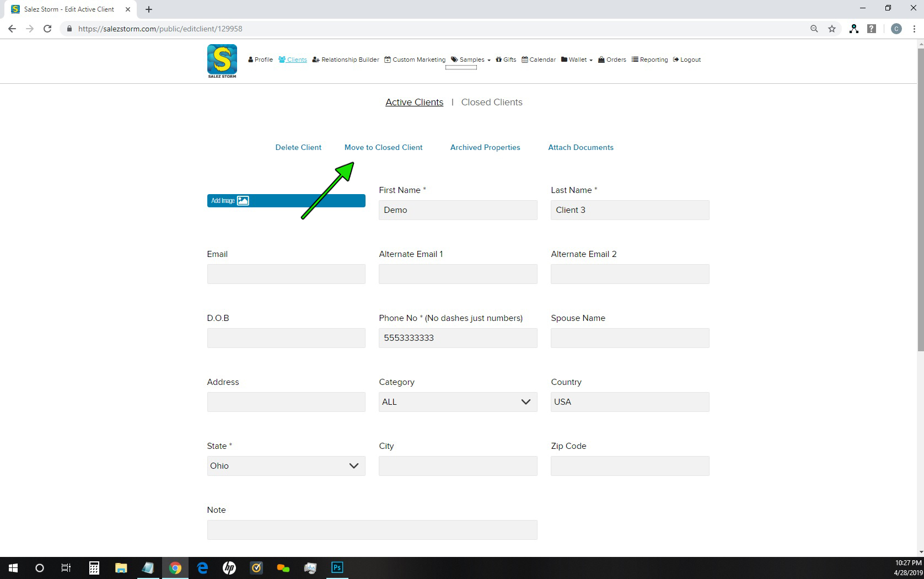Open the Samples dropdown menu
Image resolution: width=924 pixels, height=579 pixels.
(x=471, y=60)
